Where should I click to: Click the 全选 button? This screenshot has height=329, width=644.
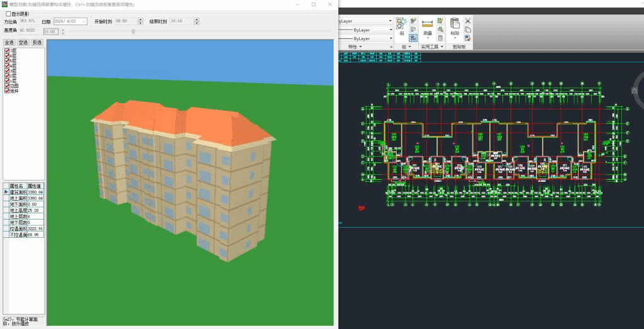pyautogui.click(x=9, y=42)
